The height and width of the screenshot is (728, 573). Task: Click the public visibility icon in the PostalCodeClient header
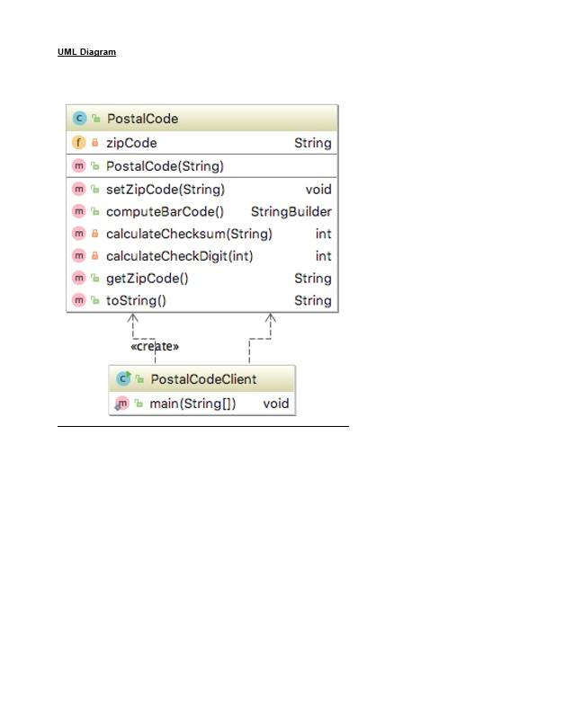coord(139,379)
